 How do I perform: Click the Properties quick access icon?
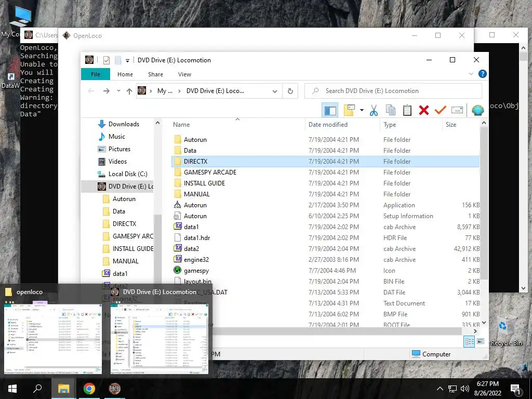107,60
